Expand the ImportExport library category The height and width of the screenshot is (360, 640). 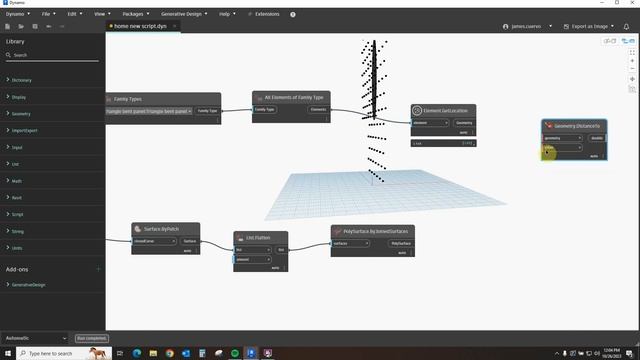point(24,131)
